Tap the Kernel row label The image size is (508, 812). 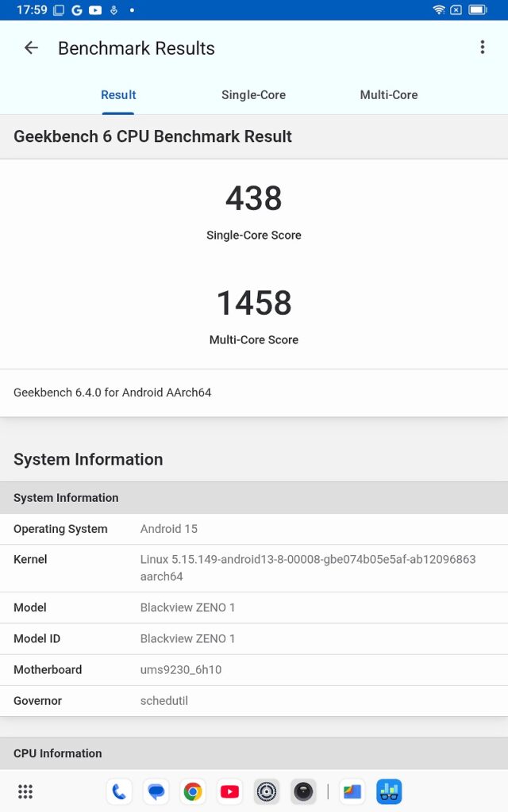point(30,559)
